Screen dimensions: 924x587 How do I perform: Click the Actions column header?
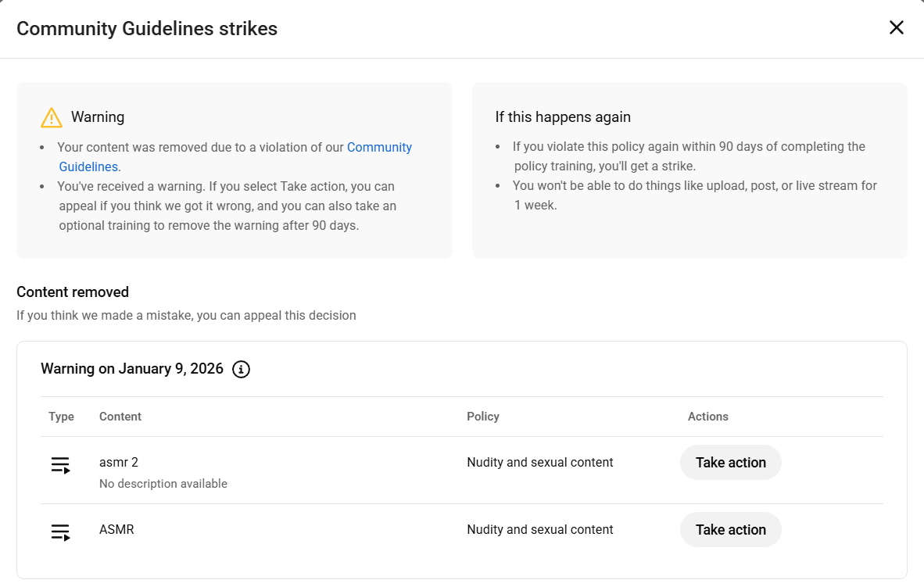707,417
